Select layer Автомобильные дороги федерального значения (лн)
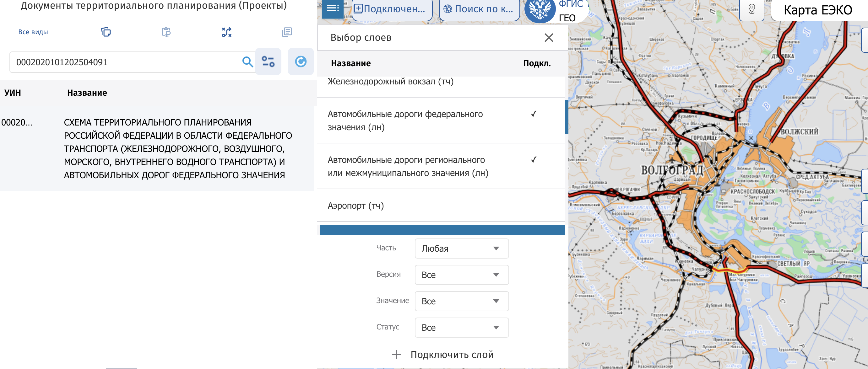The image size is (868, 369). (x=405, y=120)
